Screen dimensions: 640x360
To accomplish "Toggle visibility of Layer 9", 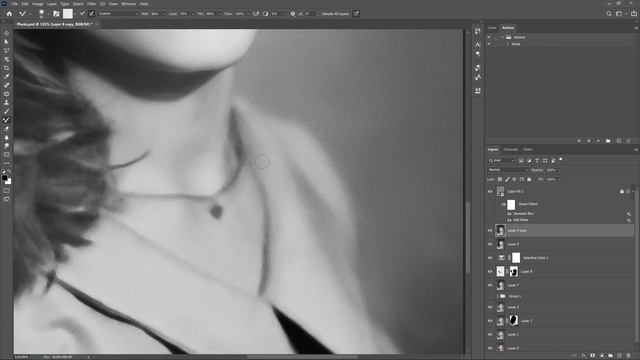I will (490, 244).
